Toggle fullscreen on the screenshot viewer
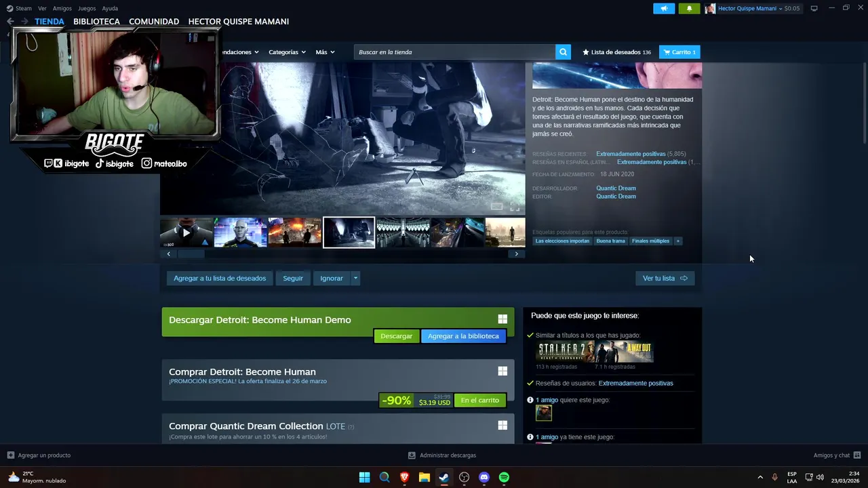The width and height of the screenshot is (868, 488). tap(515, 207)
